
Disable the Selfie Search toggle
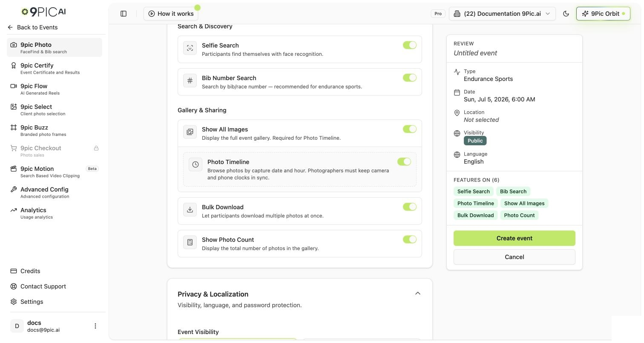[410, 45]
